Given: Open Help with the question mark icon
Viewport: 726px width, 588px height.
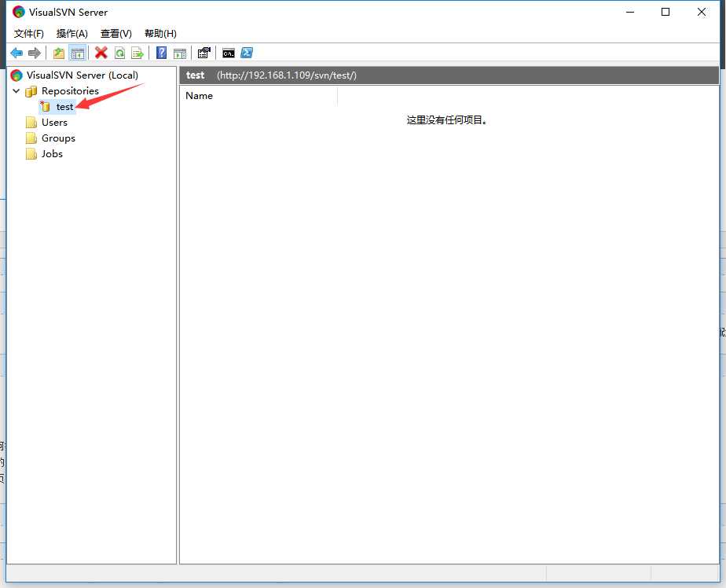Looking at the screenshot, I should click(161, 53).
